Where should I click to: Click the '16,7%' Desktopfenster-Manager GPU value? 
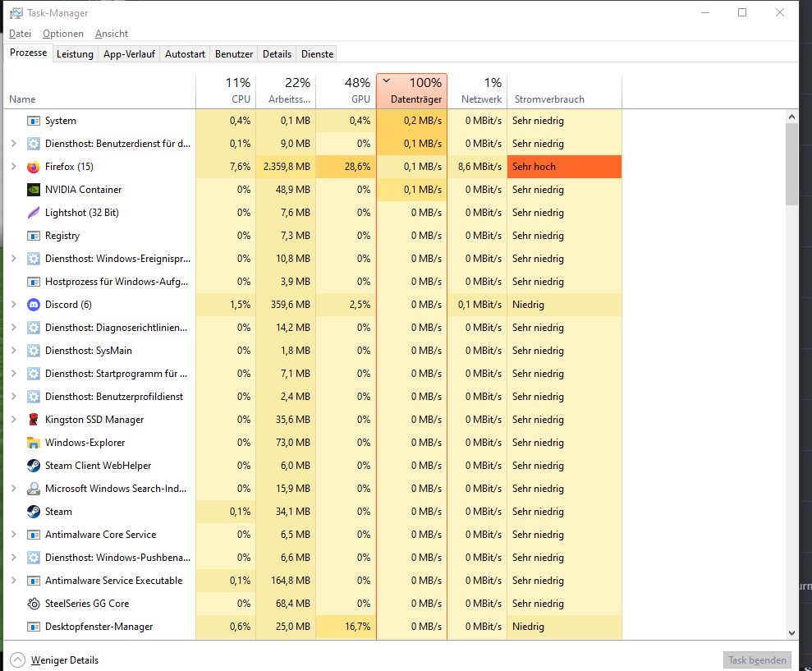click(358, 627)
